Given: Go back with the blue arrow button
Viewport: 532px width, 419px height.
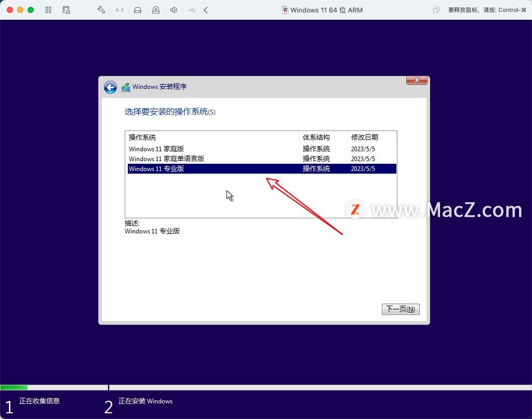Looking at the screenshot, I should coord(110,87).
